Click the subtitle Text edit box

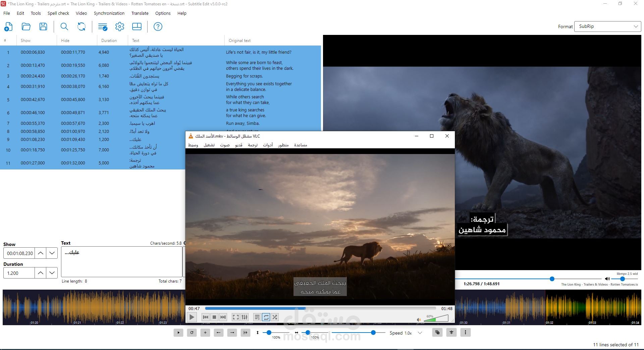point(122,262)
